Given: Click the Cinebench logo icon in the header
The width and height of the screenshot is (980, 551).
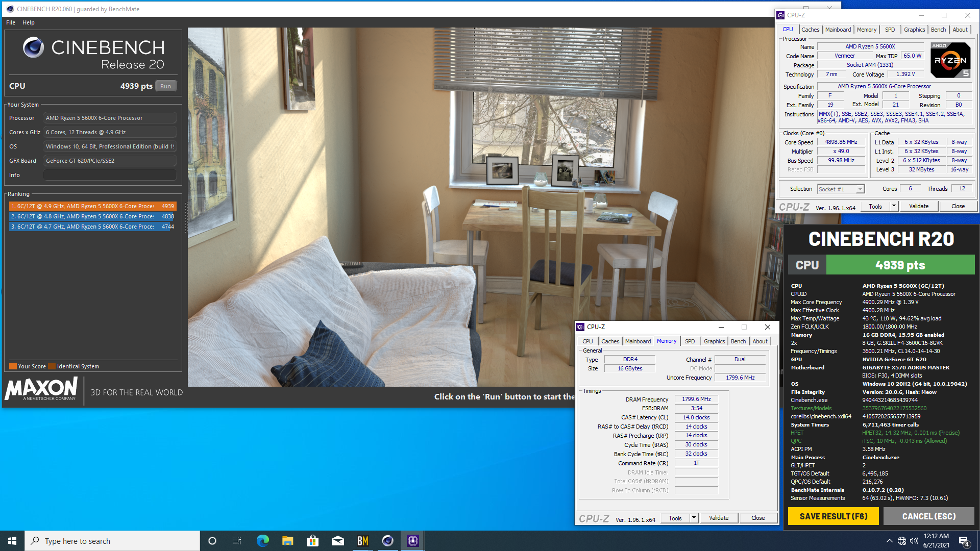Looking at the screenshot, I should point(33,47).
